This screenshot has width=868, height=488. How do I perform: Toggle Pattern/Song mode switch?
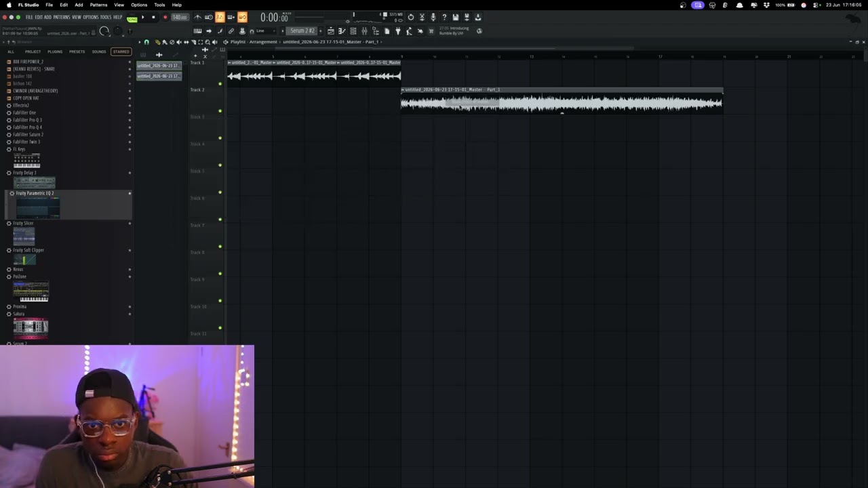(x=132, y=19)
